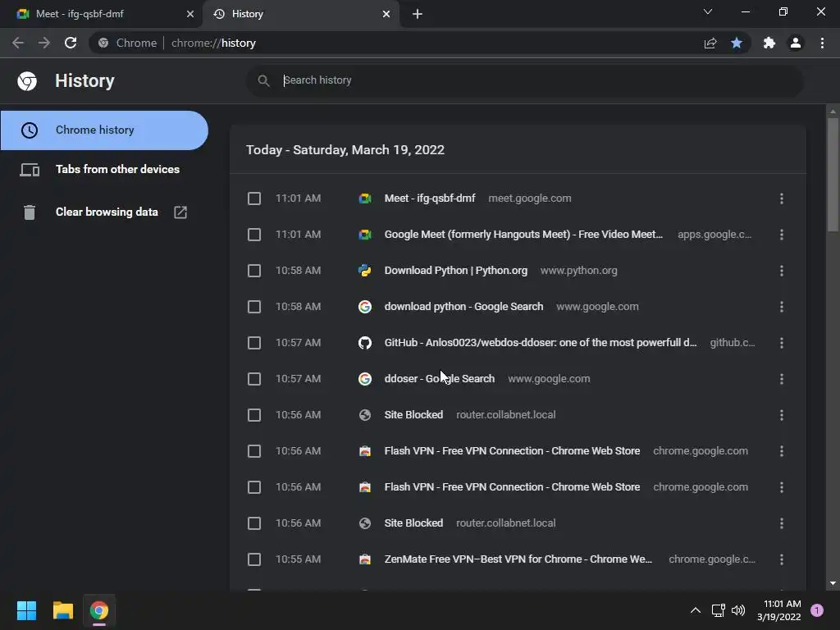
Task: Open the Windows Start menu
Action: coord(26,610)
